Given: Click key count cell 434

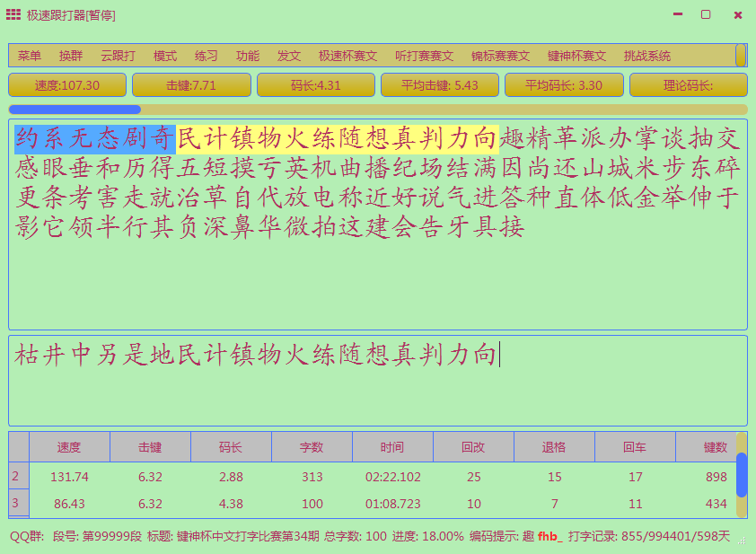Looking at the screenshot, I should 707,504.
